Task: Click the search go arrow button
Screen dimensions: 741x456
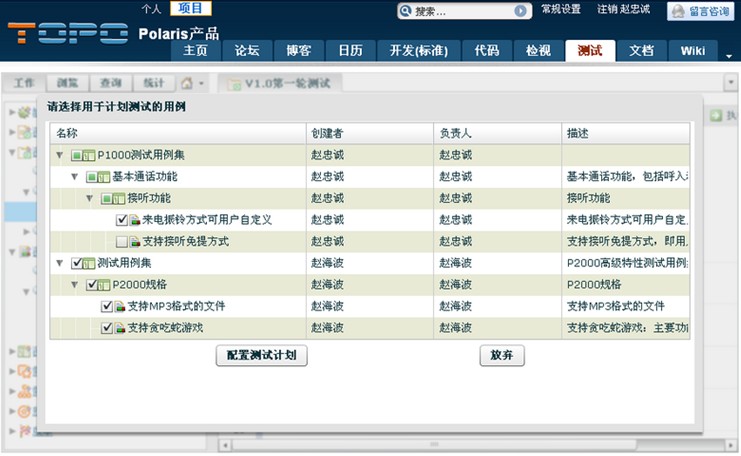Action: 521,11
